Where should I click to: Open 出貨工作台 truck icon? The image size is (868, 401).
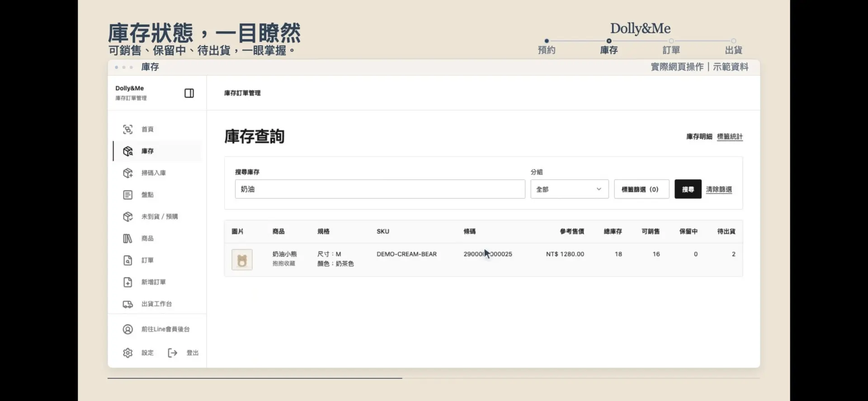click(x=128, y=304)
